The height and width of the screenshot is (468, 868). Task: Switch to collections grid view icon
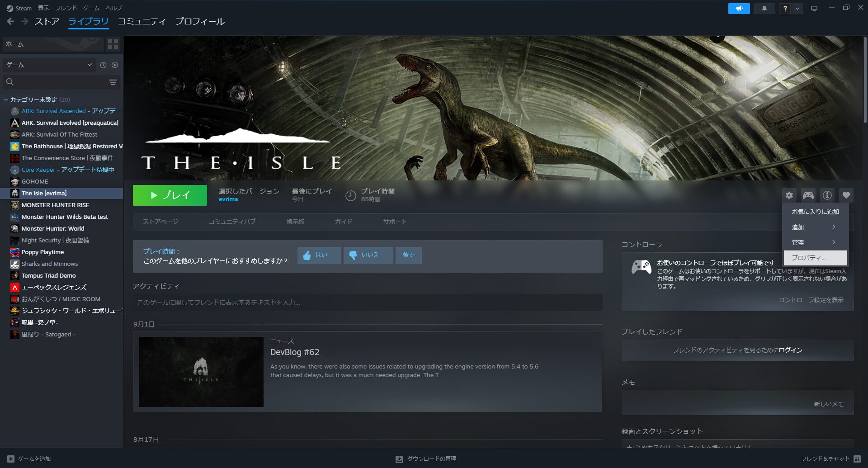tap(113, 44)
